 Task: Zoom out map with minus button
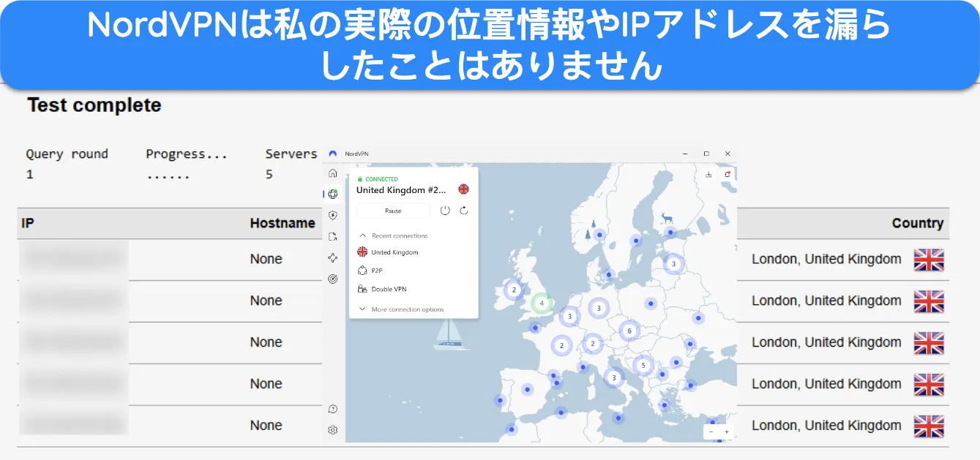pyautogui.click(x=711, y=432)
